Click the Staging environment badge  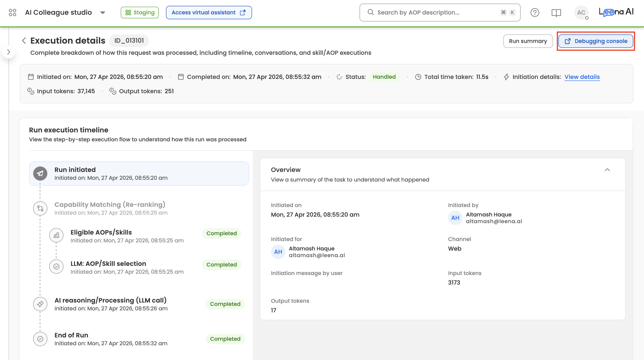[x=140, y=13]
